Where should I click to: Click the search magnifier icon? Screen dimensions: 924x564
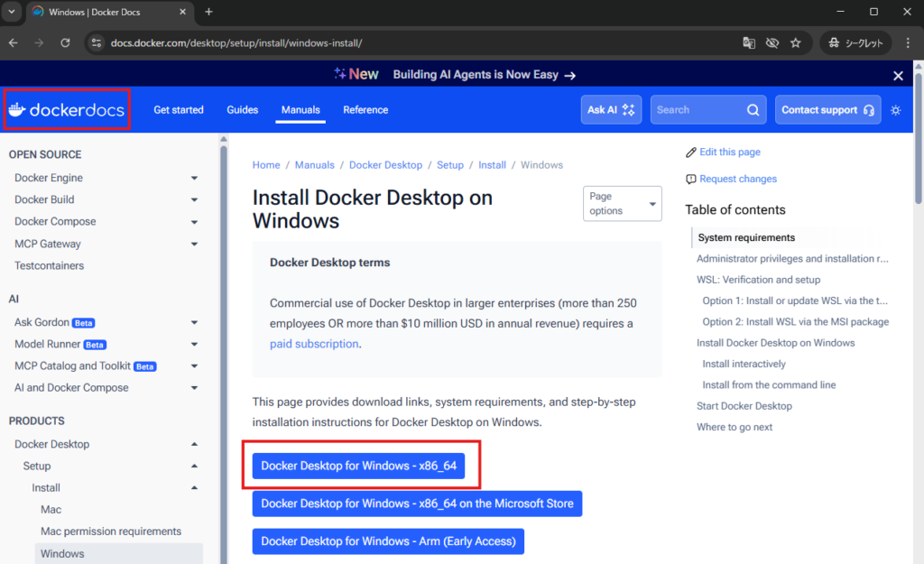tap(753, 110)
